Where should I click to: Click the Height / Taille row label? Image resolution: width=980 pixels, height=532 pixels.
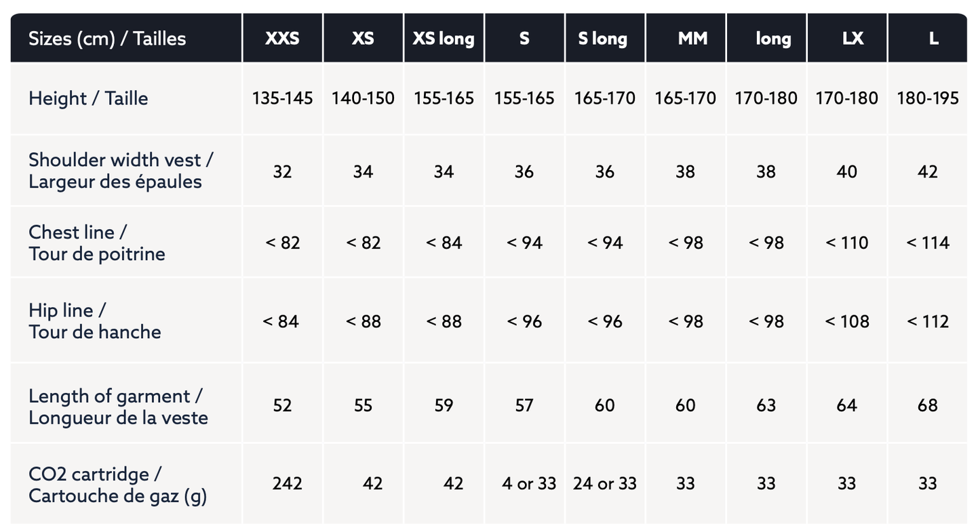(x=88, y=98)
